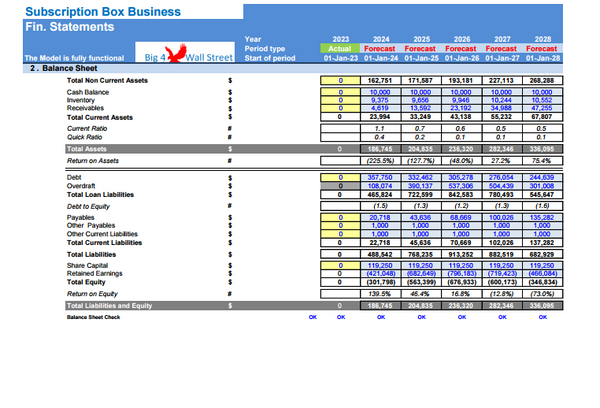
Task: Click the 2024 Forecast period label
Action: 379,49
